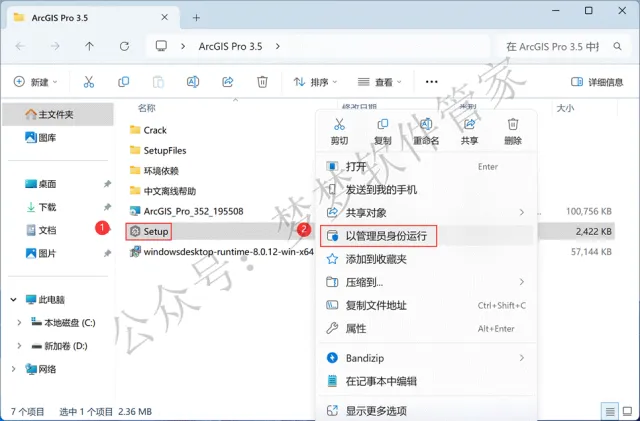Screen dimensions: 640x421
Task: Click the 名称 column header
Action: (x=147, y=108)
